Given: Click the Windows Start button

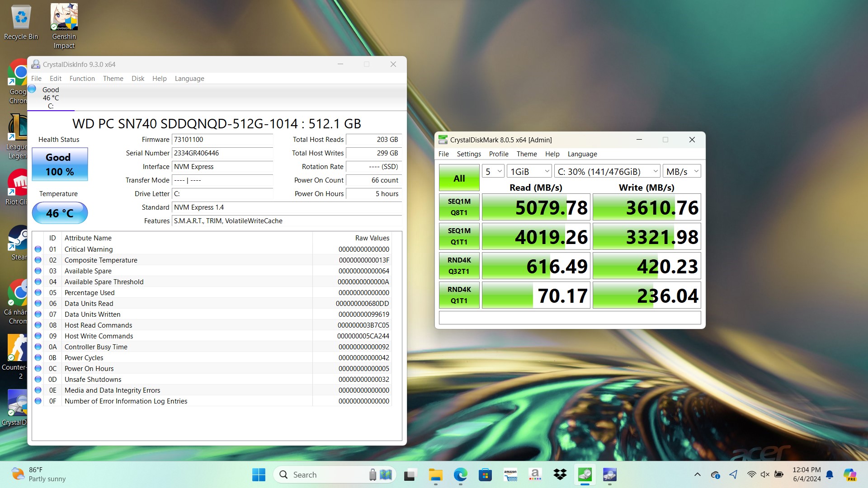Looking at the screenshot, I should (259, 474).
